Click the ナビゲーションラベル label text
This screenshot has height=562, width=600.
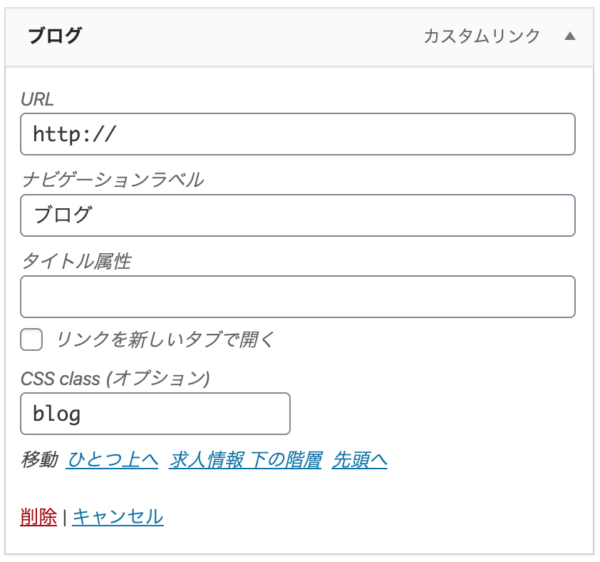[112, 180]
